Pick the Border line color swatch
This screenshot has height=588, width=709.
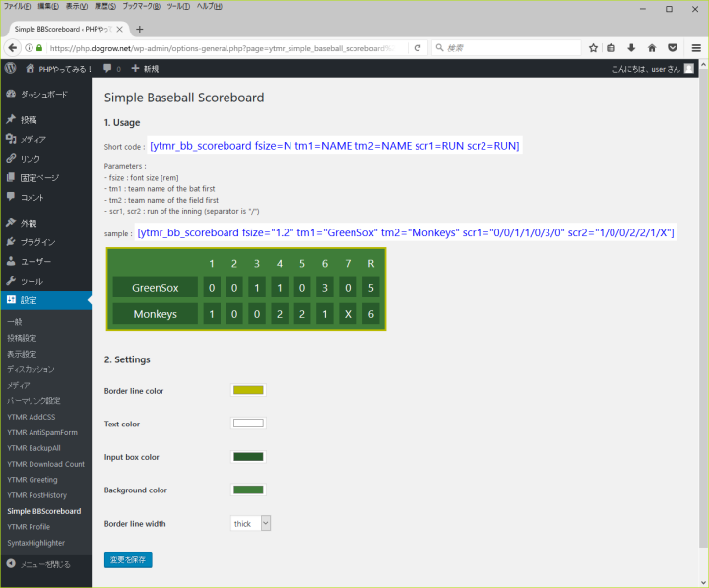pos(248,390)
